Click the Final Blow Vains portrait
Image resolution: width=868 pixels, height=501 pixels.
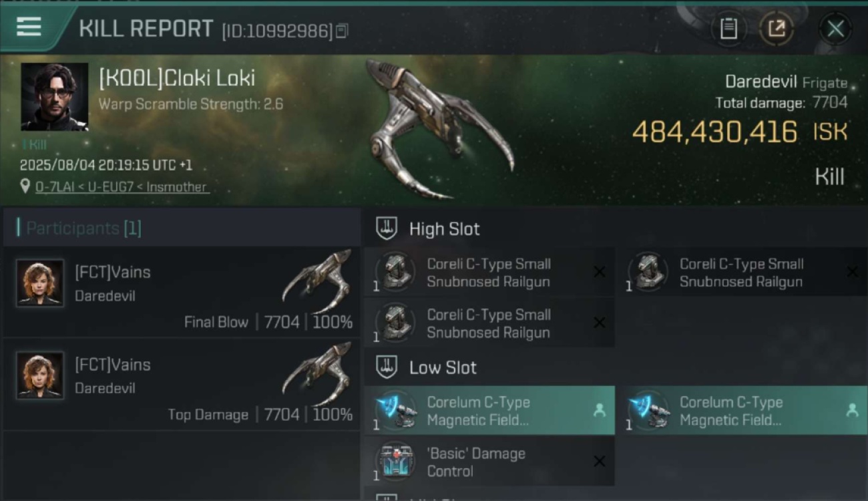coord(40,283)
